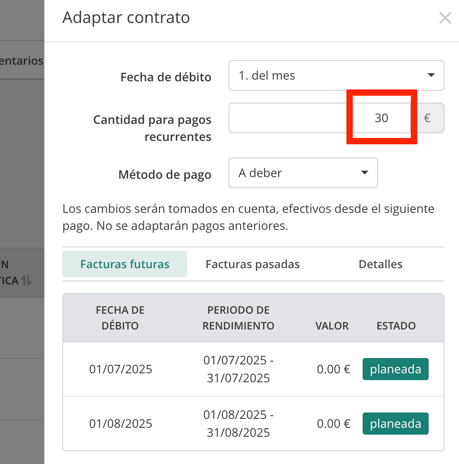Click the Periodo de rendimiento column header

click(238, 318)
